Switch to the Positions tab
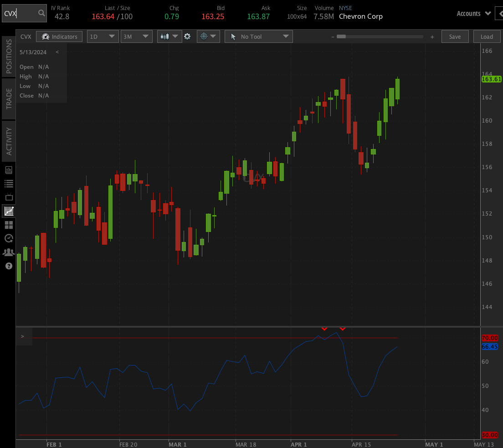Image resolution: width=503 pixels, height=448 pixels. [9, 57]
